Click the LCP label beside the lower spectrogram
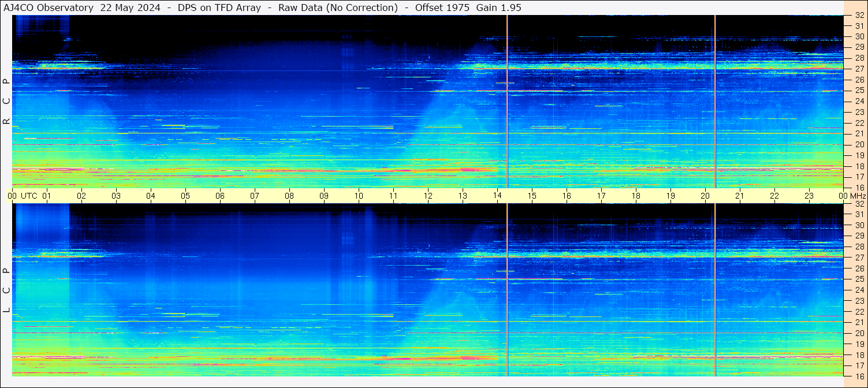The width and height of the screenshot is (868, 388). tap(6, 290)
